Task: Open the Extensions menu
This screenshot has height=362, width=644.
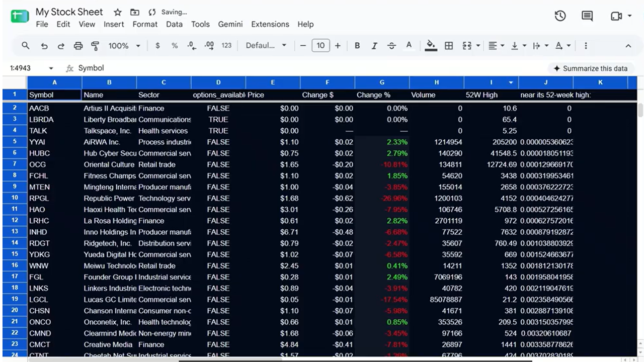Action: coord(270,24)
